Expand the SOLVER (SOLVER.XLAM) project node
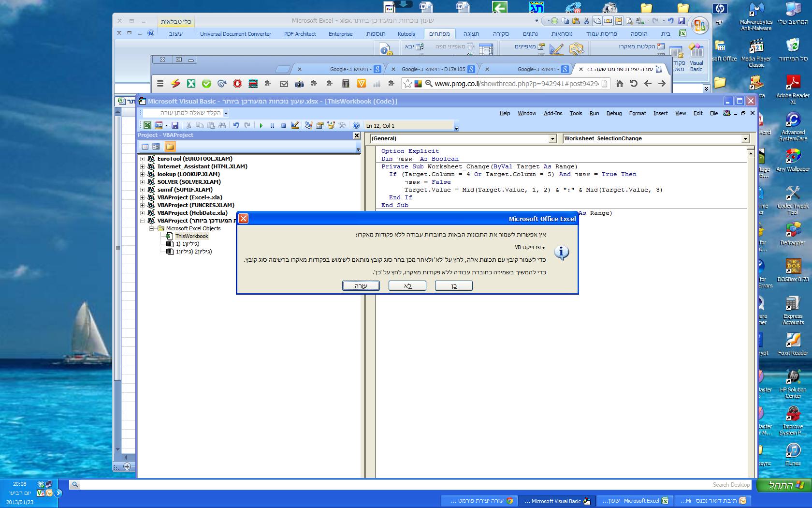812x508 pixels. [142, 182]
